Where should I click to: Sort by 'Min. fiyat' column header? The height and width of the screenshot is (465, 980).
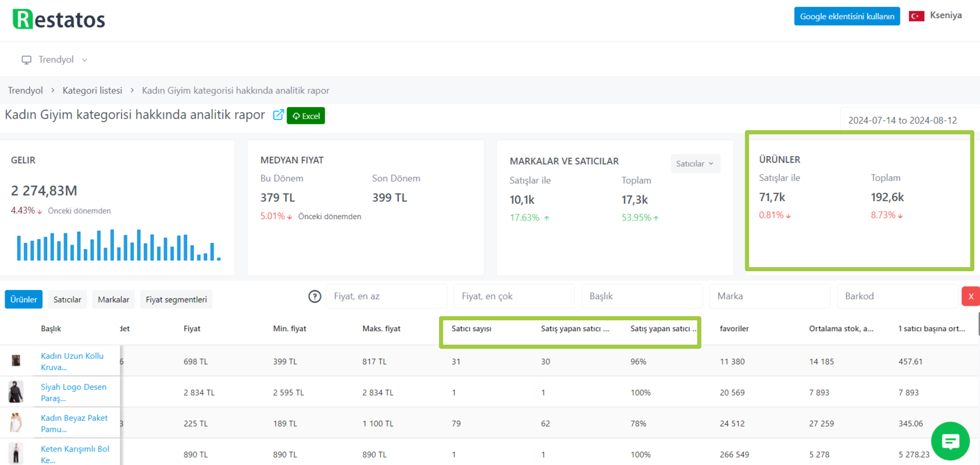point(290,329)
